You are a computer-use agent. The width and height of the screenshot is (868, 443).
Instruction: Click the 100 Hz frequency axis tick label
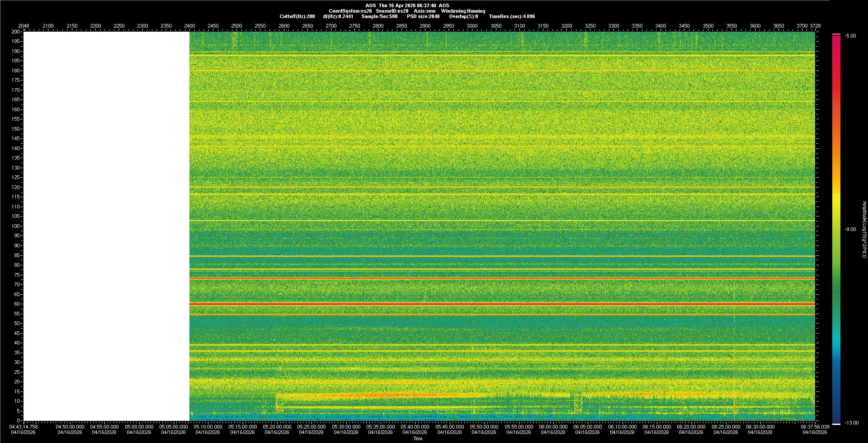(16, 226)
